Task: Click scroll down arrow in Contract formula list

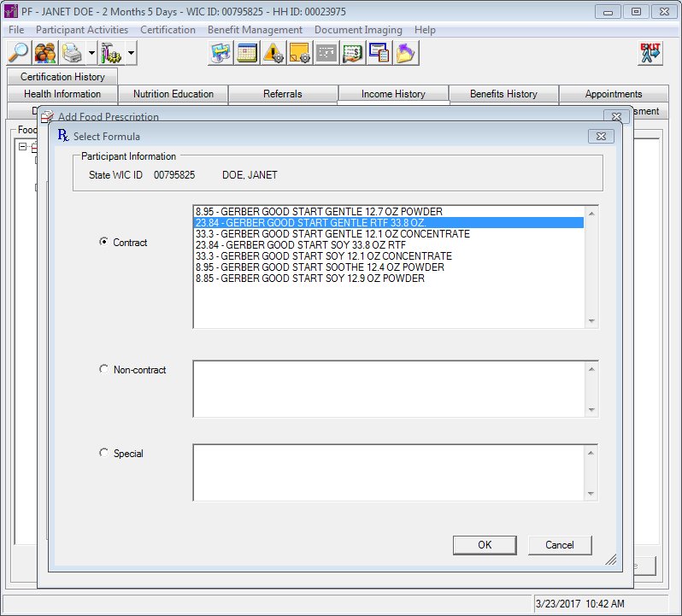Action: (x=591, y=321)
